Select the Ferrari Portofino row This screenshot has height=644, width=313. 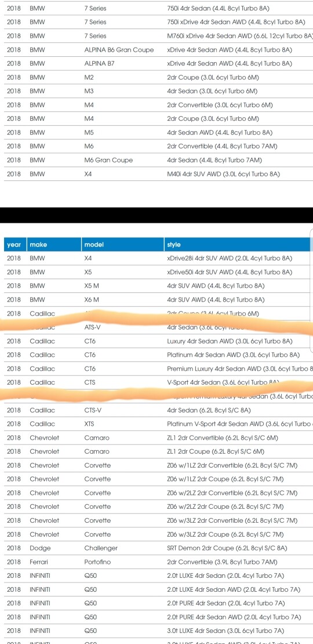pyautogui.click(x=156, y=562)
